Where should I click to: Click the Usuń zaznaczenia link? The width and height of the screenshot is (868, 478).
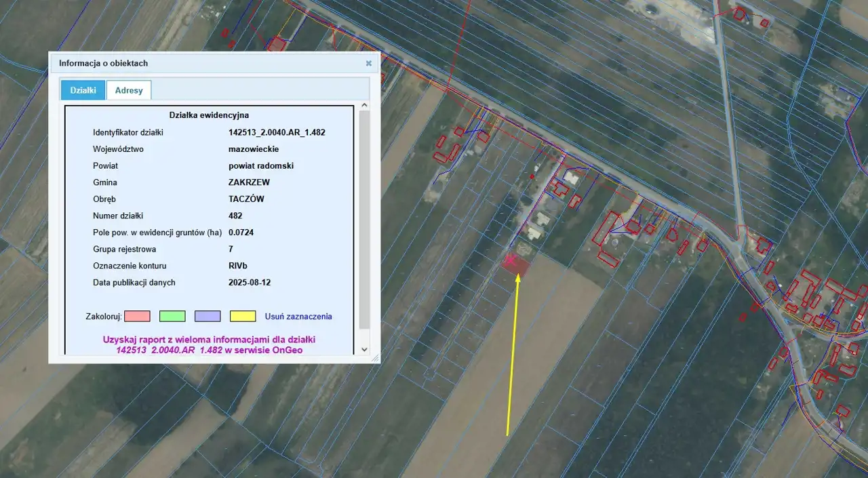click(x=298, y=317)
